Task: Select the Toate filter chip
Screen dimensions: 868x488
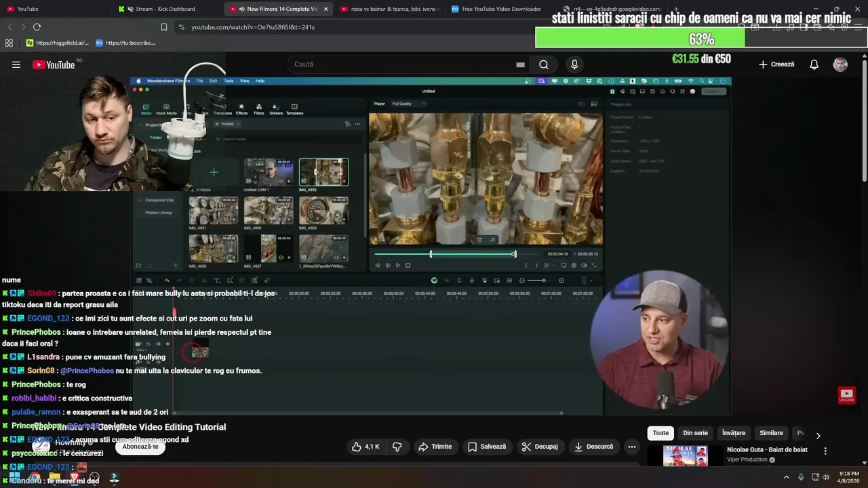Action: pyautogui.click(x=660, y=433)
